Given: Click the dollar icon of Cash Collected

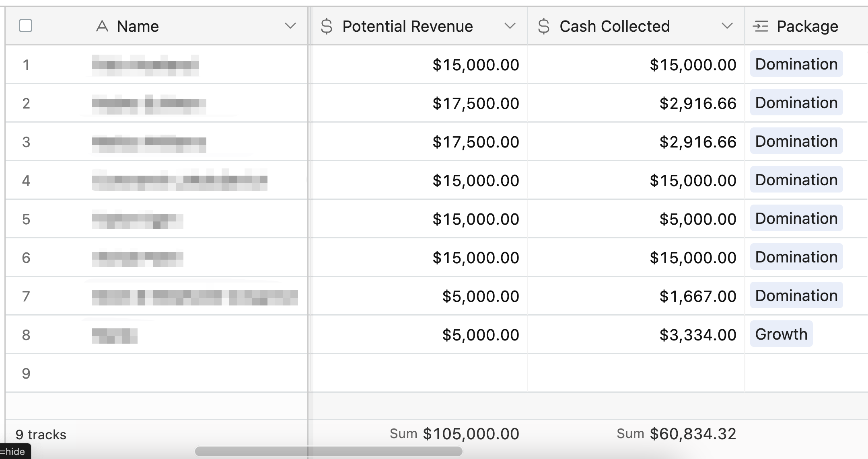Looking at the screenshot, I should [543, 27].
